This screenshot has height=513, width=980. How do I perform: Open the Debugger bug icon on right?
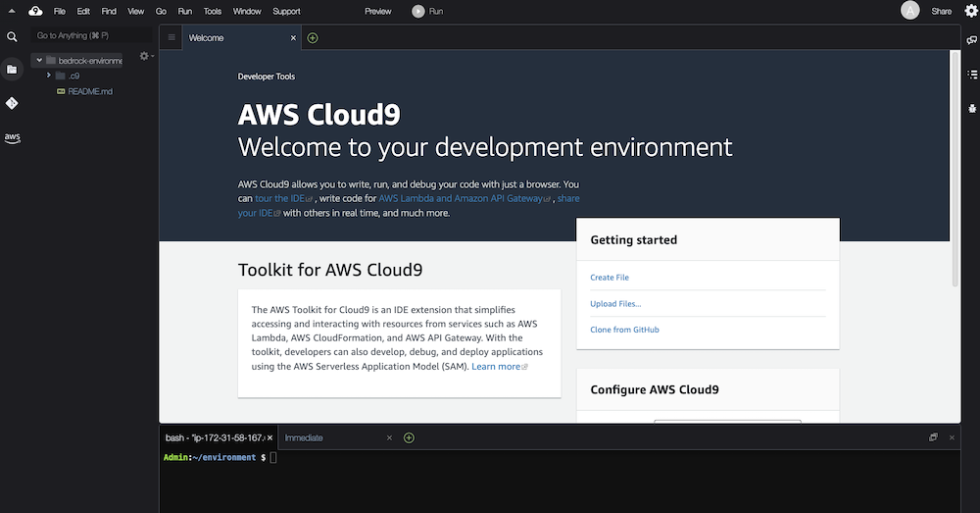click(972, 108)
